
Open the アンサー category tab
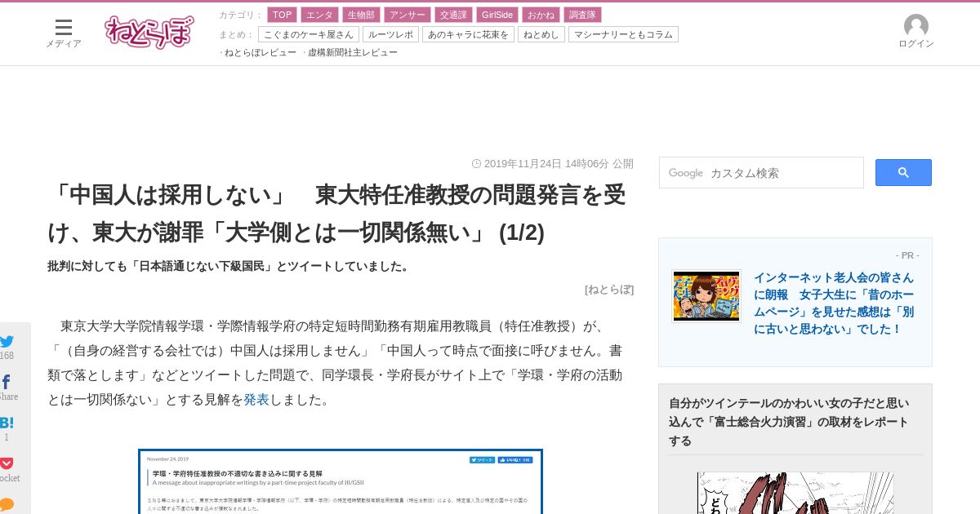407,15
